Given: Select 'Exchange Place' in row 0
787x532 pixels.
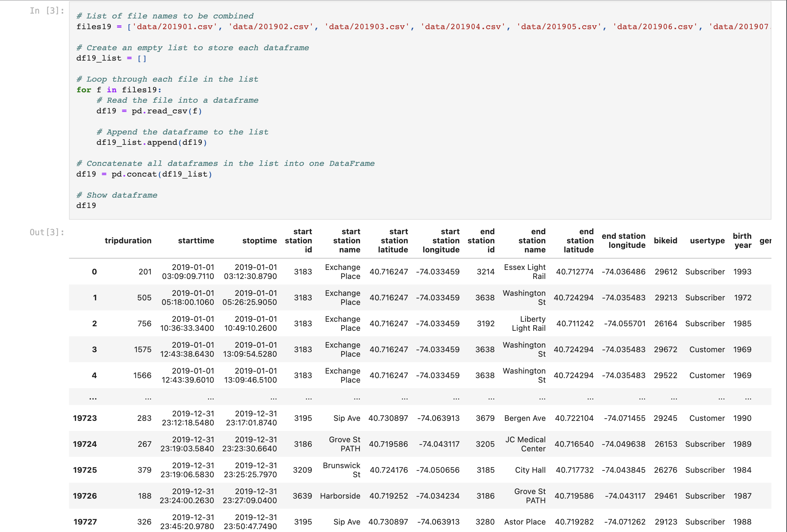Looking at the screenshot, I should click(x=343, y=272).
